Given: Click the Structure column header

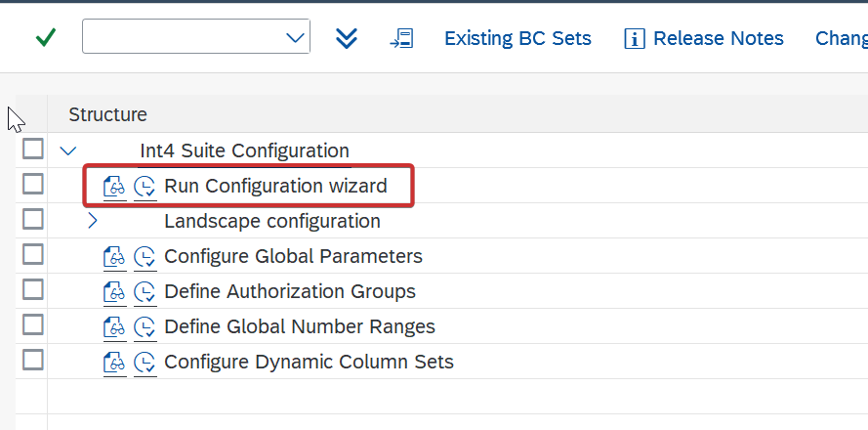Looking at the screenshot, I should point(108,114).
